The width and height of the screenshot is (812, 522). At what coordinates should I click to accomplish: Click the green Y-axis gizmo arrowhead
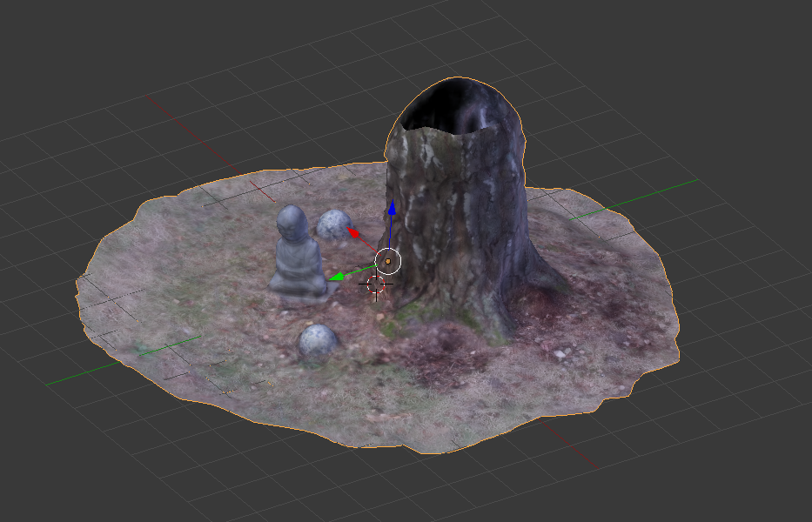coord(336,277)
